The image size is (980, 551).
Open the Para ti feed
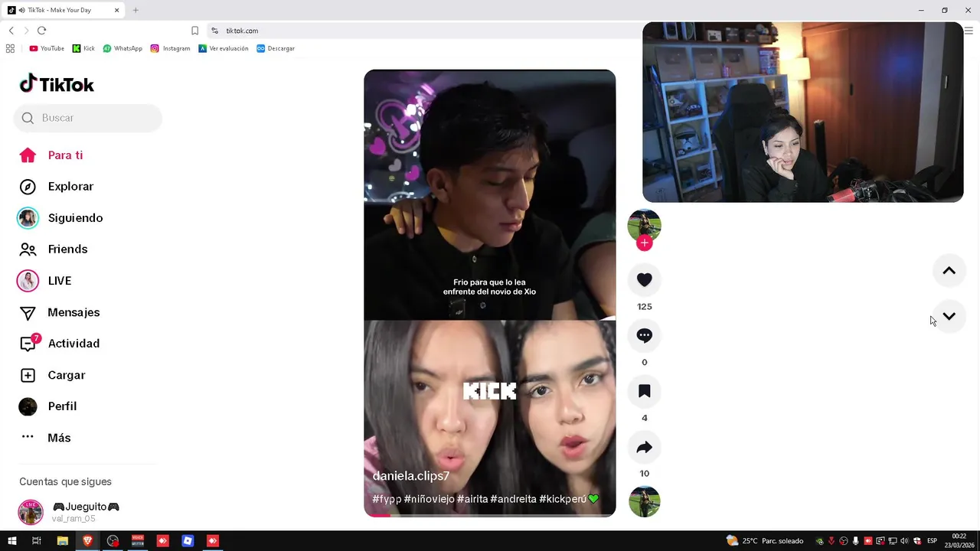click(51, 155)
